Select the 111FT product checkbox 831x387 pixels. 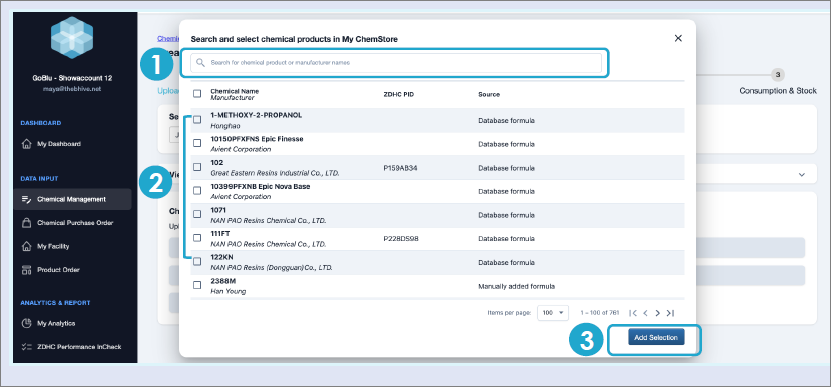[x=197, y=238]
